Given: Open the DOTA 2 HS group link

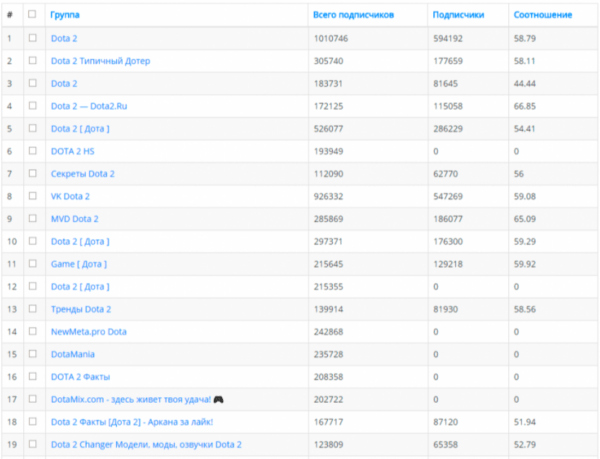Looking at the screenshot, I should 72,151.
